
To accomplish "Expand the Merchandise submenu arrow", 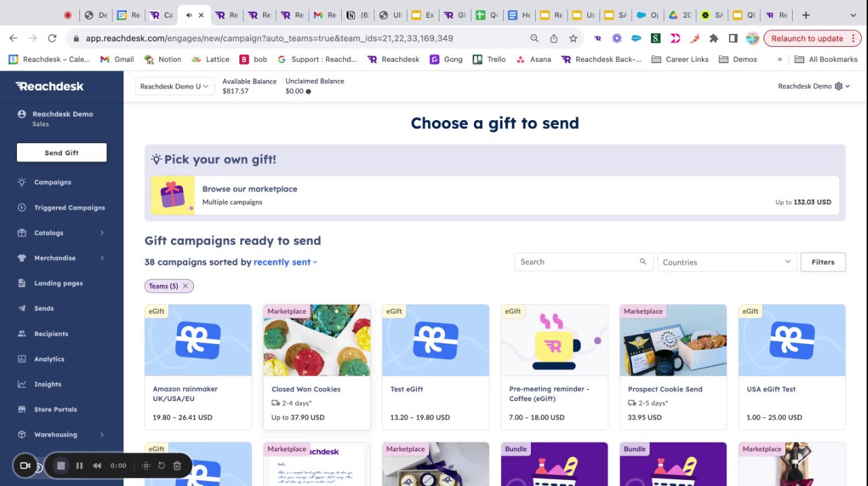I will coord(102,258).
